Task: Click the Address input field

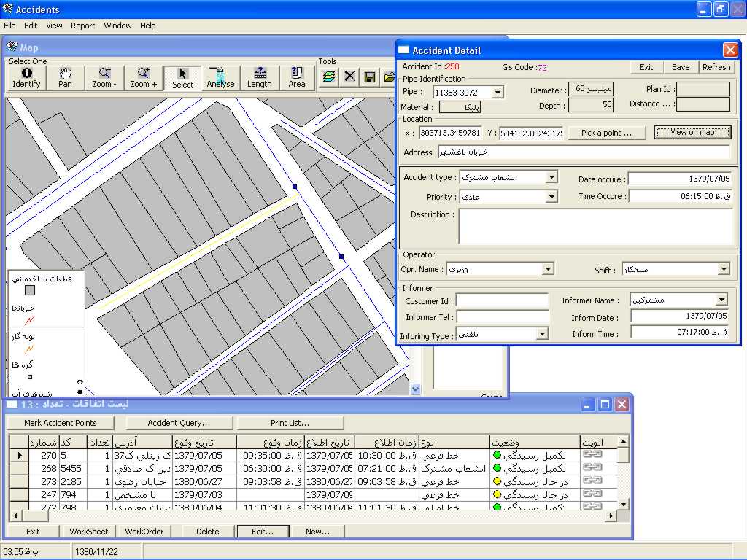Action: pos(584,152)
